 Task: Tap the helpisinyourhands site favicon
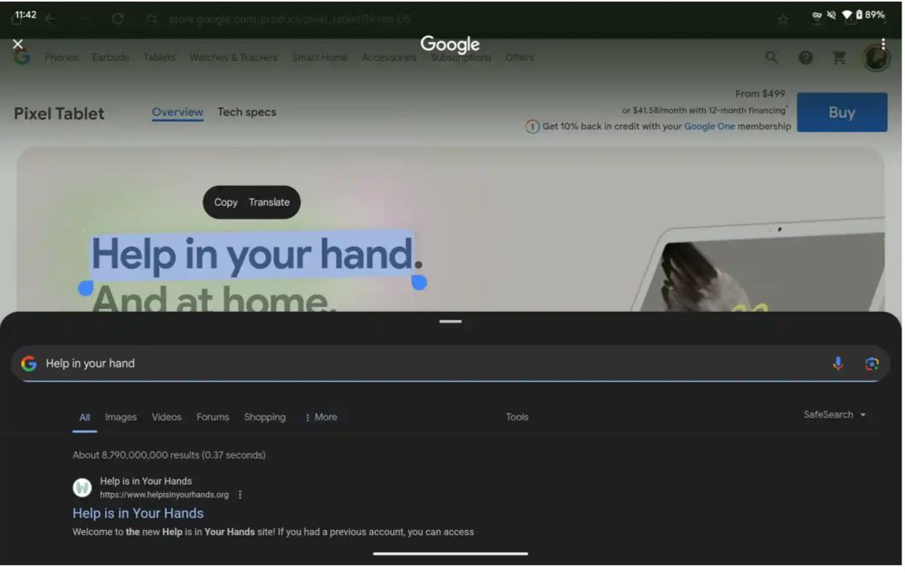pos(82,488)
